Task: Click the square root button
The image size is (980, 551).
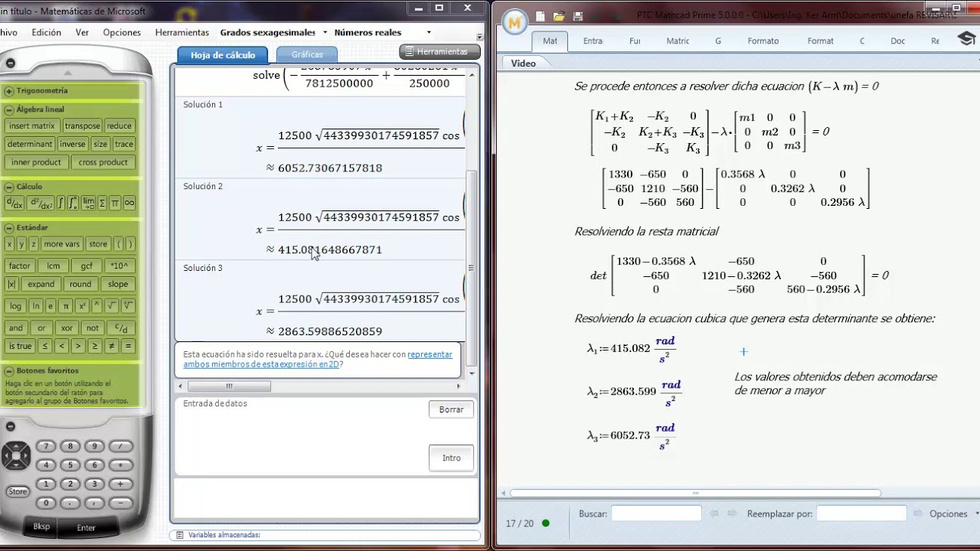Action: pos(111,306)
